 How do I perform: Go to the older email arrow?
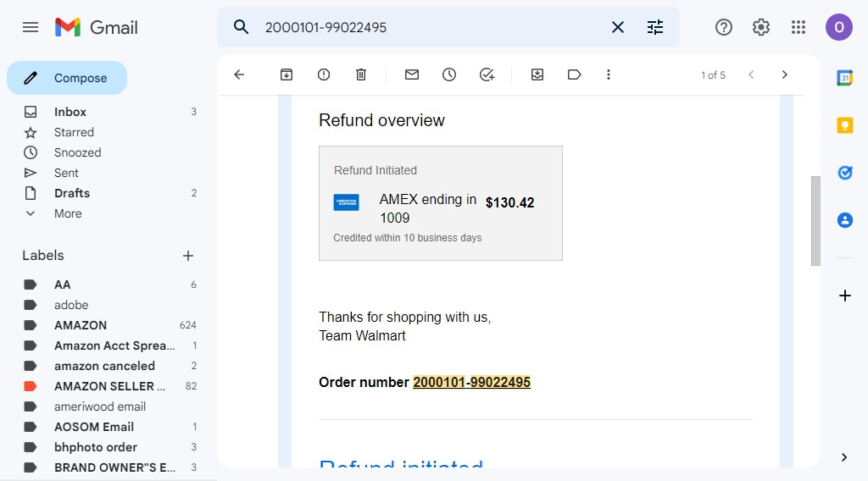(x=784, y=75)
